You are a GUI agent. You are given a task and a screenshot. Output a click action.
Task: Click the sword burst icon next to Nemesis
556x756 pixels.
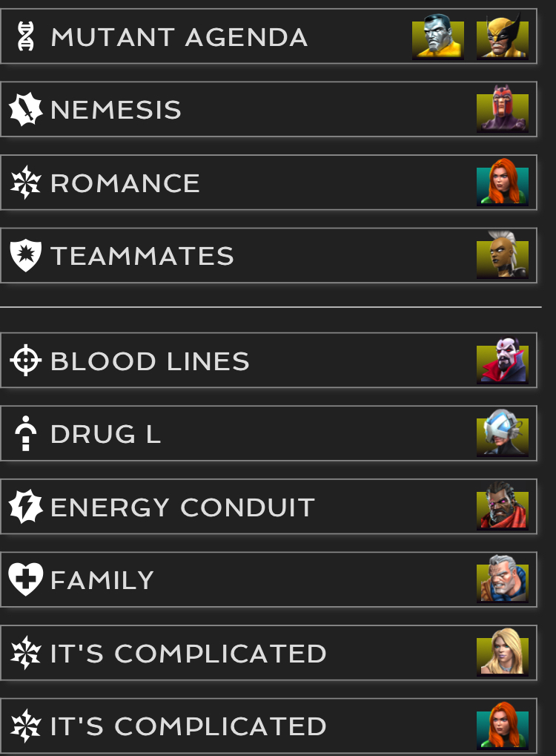click(25, 110)
